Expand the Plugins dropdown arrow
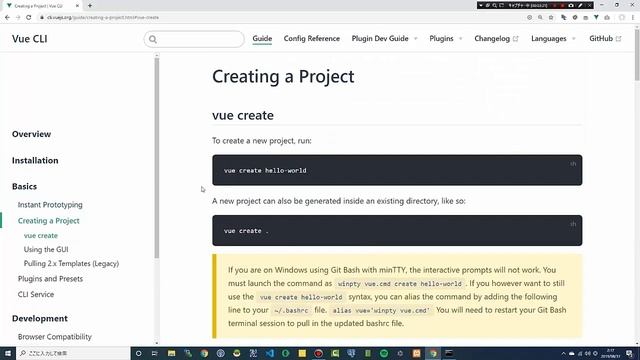640x360 pixels. tap(460, 39)
